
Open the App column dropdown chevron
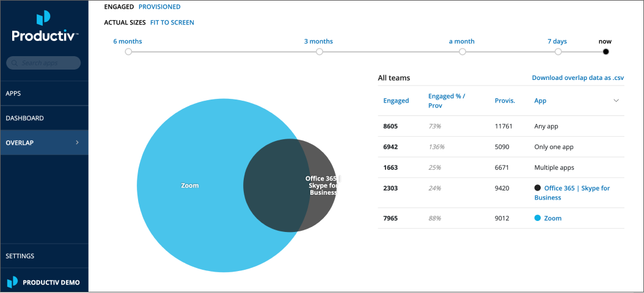[616, 101]
